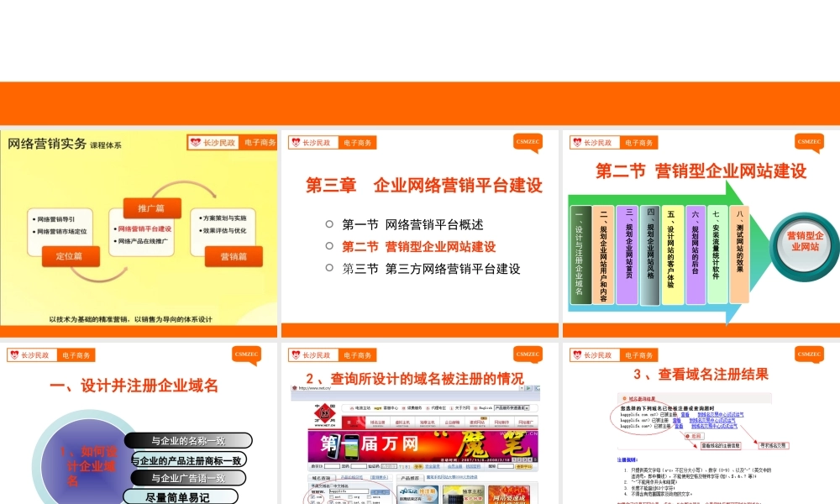
Task: Select the 营销篇 orange label
Action: [x=233, y=255]
